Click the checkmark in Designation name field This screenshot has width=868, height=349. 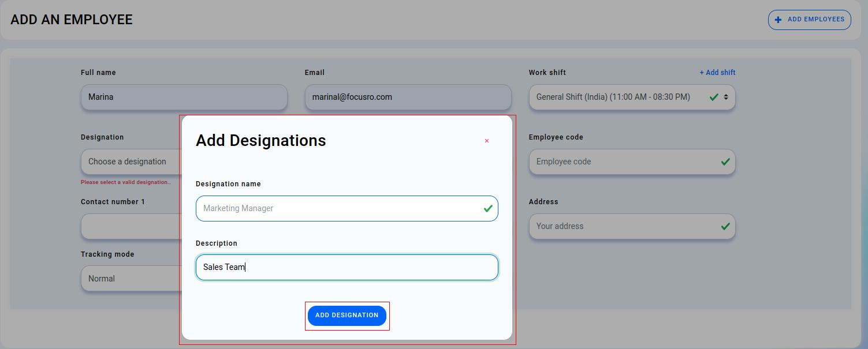click(x=488, y=208)
